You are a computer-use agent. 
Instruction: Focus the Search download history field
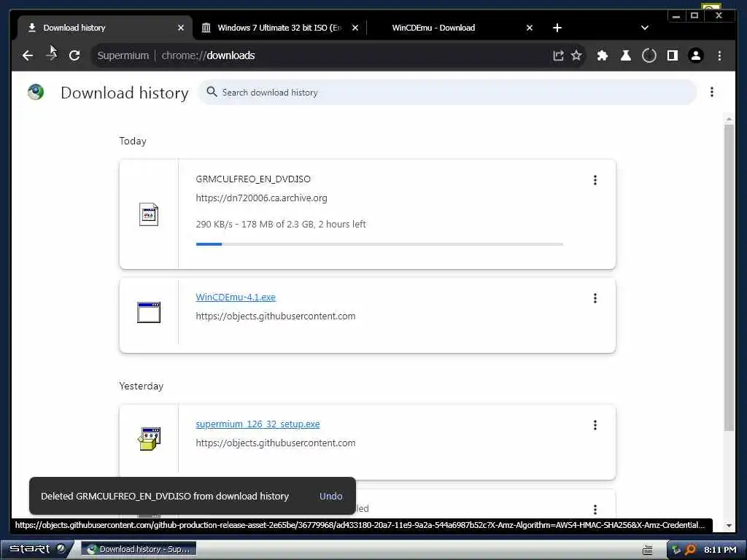(x=448, y=93)
